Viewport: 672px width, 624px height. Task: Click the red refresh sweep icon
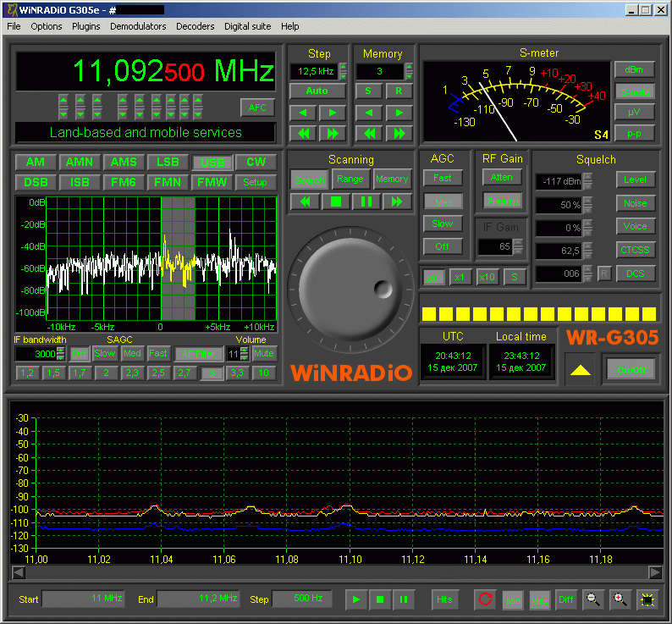click(x=486, y=599)
